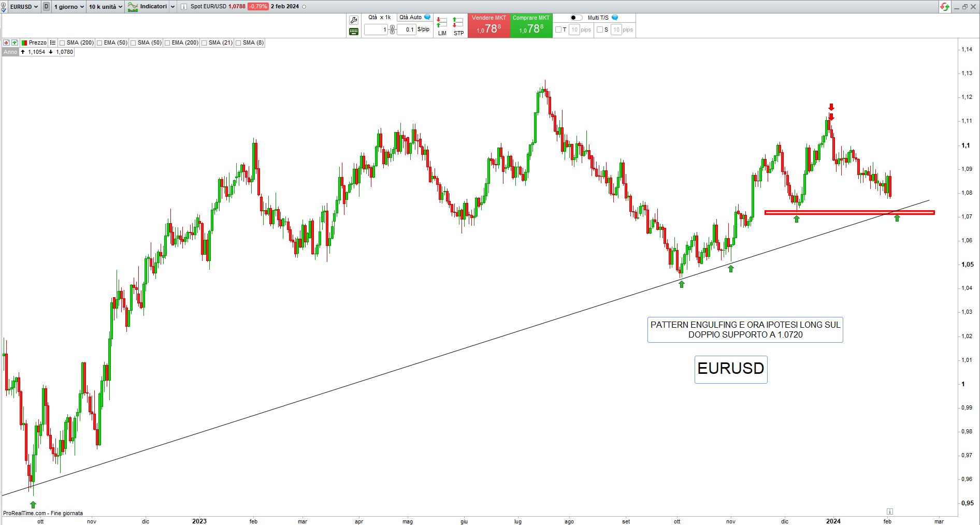Click the info icon beside Spot EUR/USD

pos(185,7)
